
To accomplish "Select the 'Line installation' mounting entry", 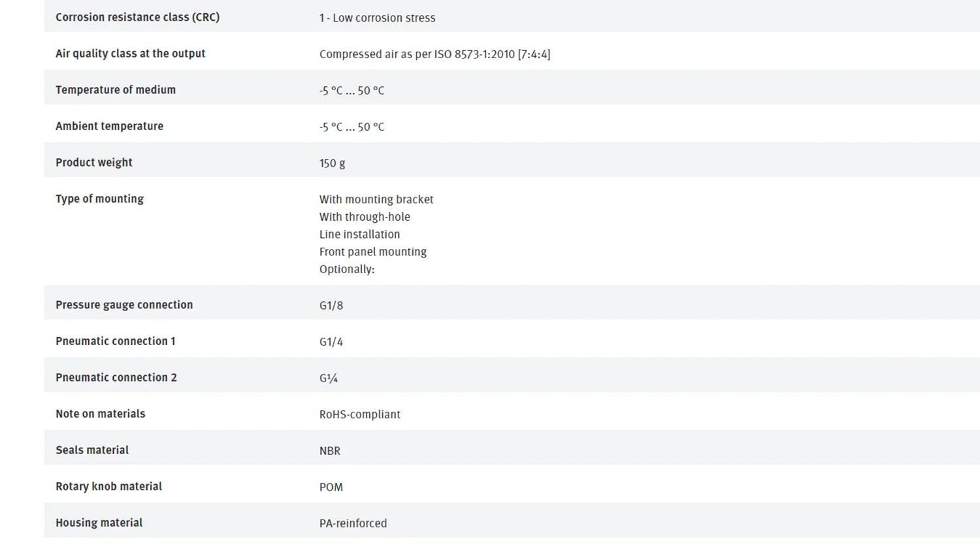I will 359,235.
